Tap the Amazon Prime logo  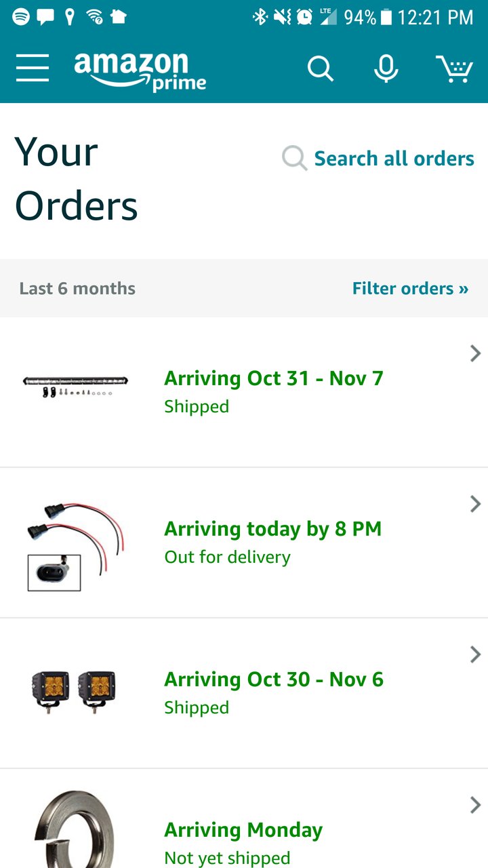140,71
